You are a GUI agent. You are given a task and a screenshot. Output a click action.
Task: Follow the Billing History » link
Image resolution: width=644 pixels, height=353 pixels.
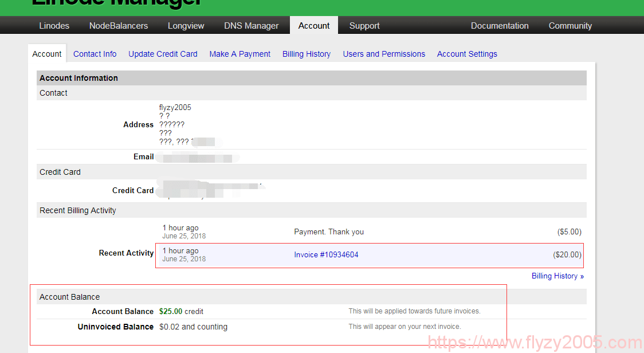(x=557, y=276)
